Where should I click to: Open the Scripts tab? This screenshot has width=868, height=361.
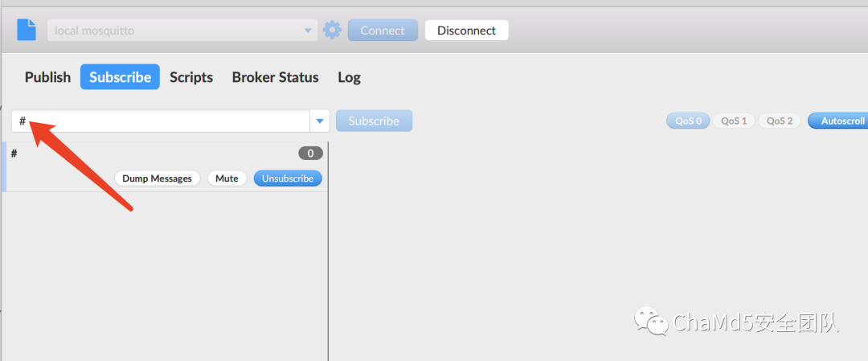tap(191, 77)
